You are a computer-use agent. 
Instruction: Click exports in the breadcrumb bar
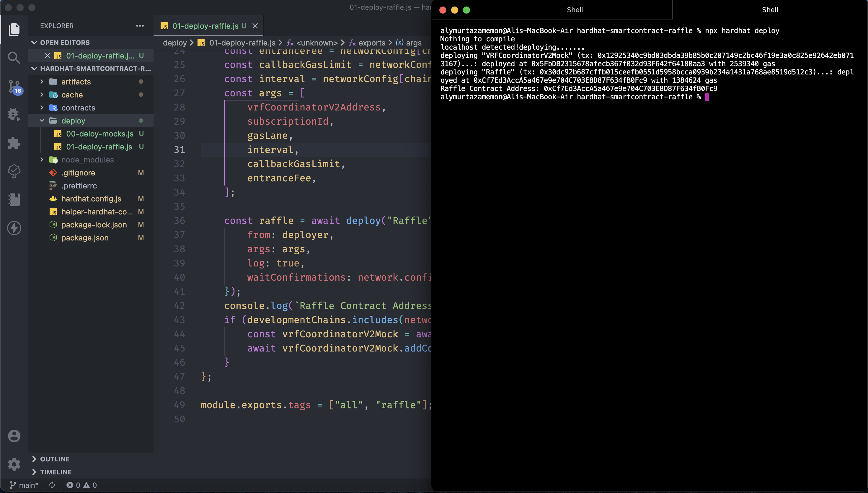(372, 43)
